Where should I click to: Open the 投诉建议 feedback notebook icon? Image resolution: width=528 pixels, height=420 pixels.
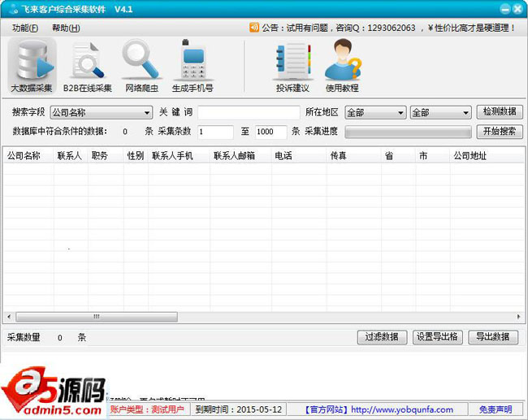point(292,66)
